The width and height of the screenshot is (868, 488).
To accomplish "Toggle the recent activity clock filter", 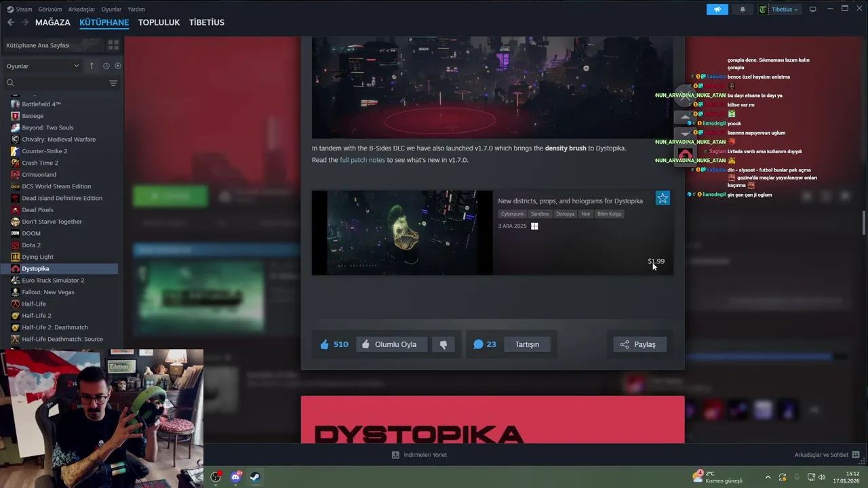I will (x=106, y=66).
